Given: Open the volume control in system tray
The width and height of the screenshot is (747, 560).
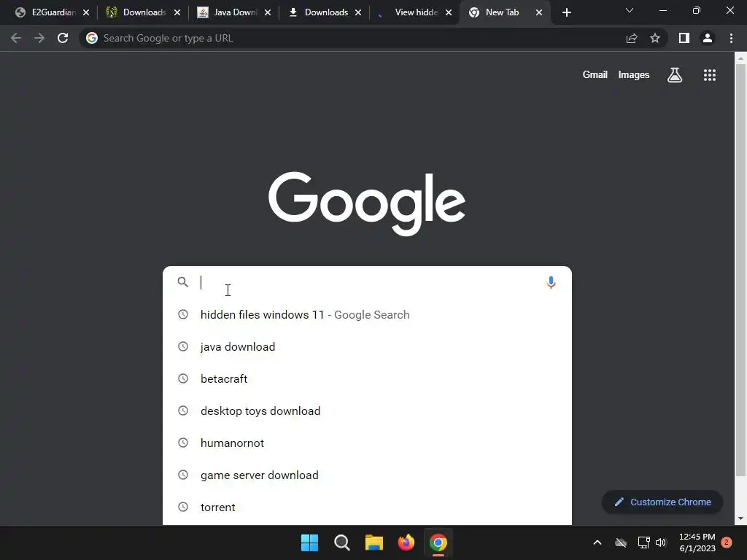Looking at the screenshot, I should 661,542.
